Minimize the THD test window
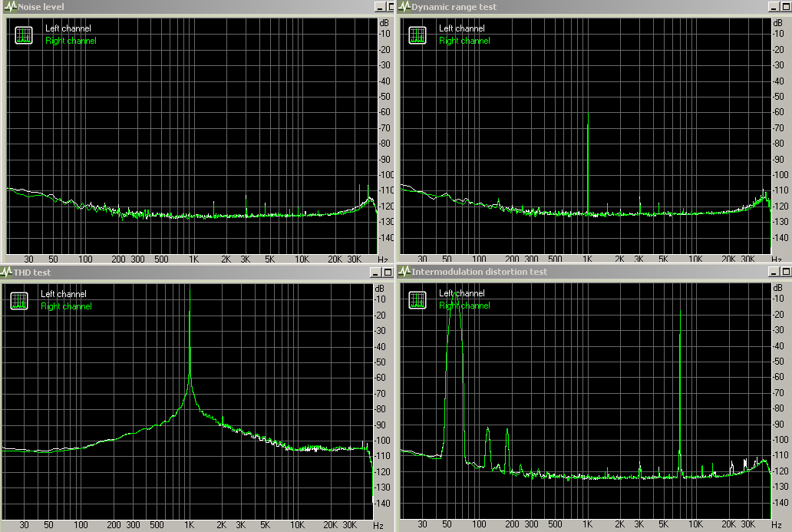The height and width of the screenshot is (532, 792). (379, 272)
